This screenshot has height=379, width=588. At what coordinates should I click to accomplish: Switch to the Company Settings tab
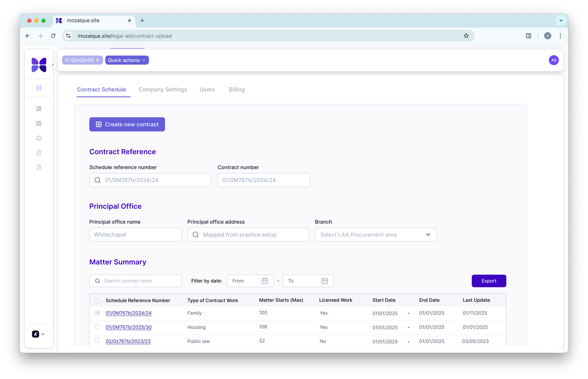point(163,90)
